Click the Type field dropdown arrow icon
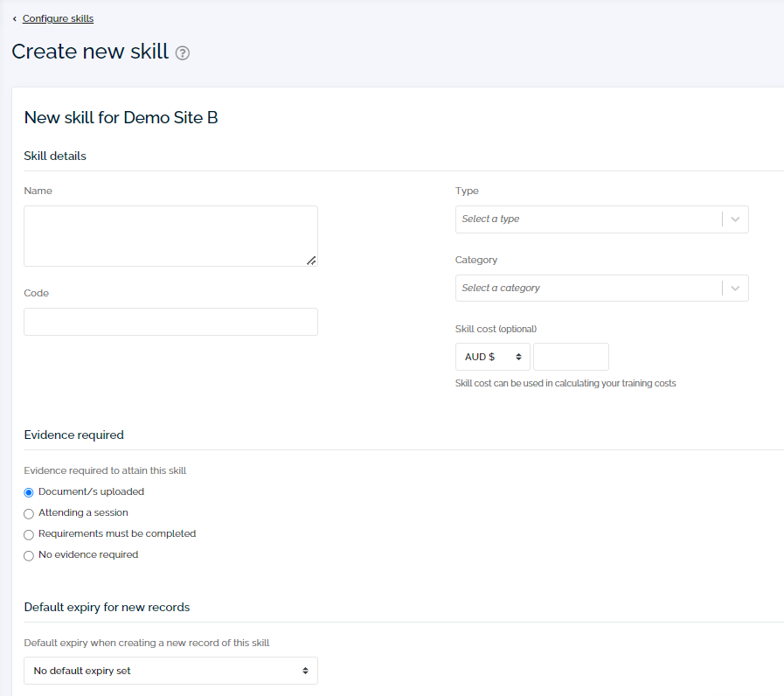 [x=735, y=219]
